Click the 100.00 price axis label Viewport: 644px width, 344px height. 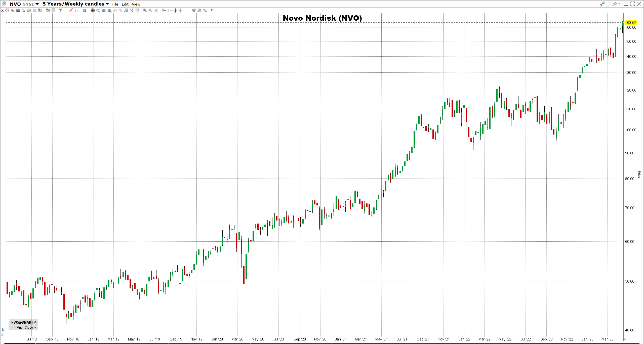tap(631, 130)
